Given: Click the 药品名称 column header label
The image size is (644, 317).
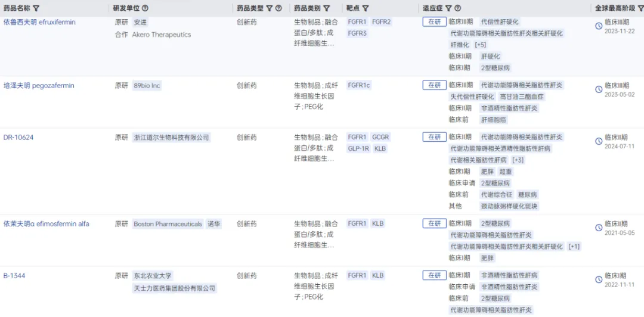Looking at the screenshot, I should coord(17,8).
